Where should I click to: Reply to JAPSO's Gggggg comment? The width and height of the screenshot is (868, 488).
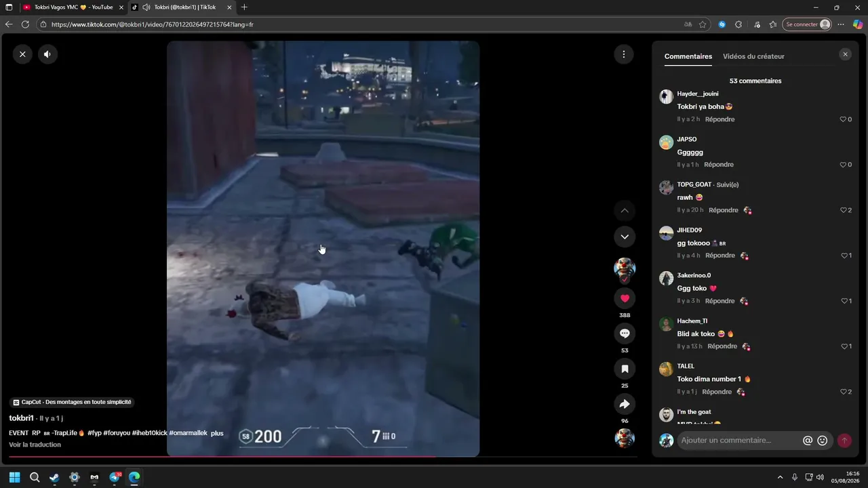pyautogui.click(x=719, y=165)
